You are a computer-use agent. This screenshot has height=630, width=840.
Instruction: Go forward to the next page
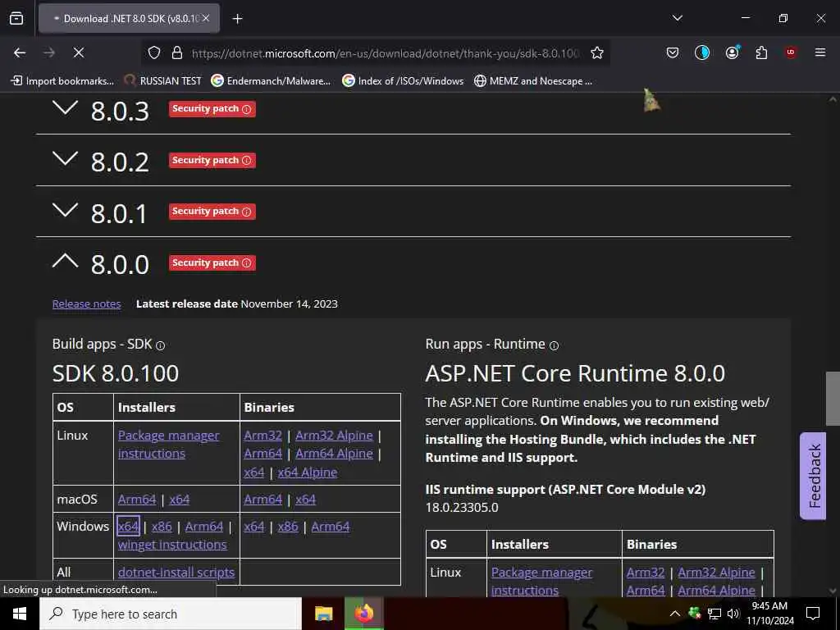coord(49,52)
